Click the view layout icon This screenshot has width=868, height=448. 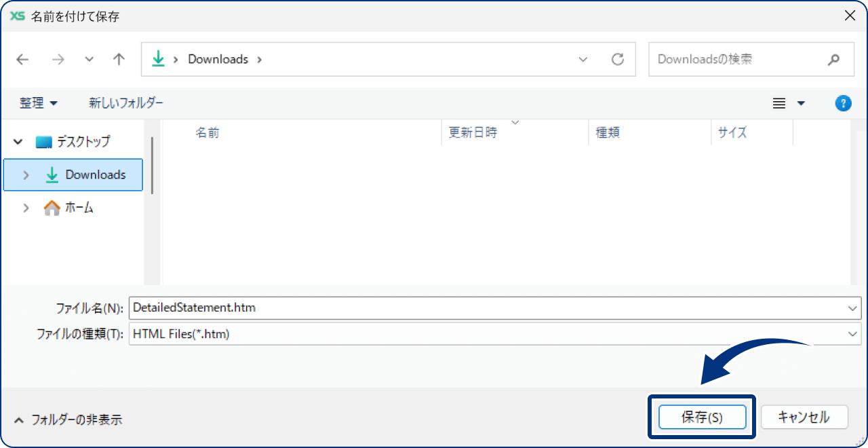779,103
